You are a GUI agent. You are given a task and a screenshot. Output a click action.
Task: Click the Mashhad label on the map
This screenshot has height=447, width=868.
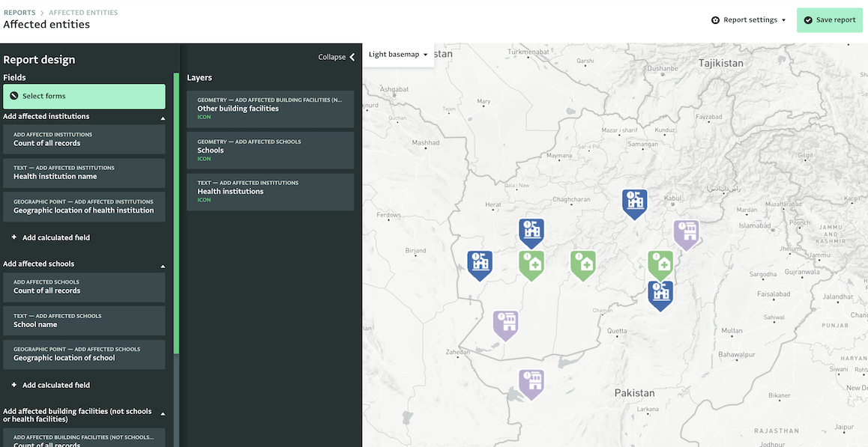pos(425,143)
